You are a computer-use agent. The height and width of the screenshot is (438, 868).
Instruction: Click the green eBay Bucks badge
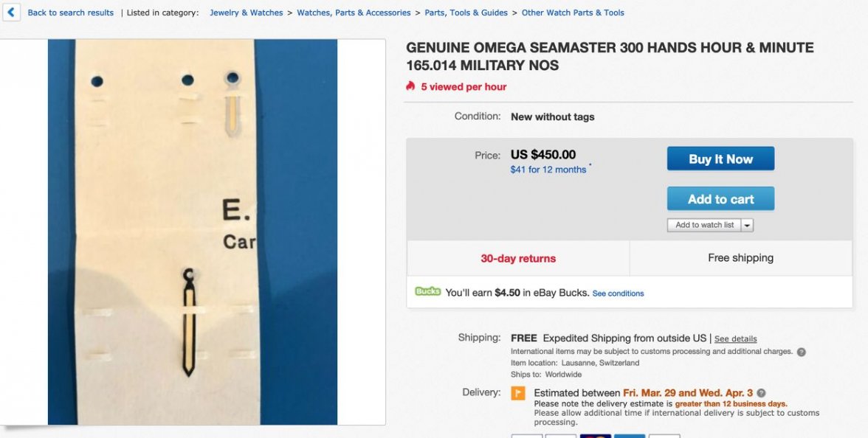click(x=427, y=292)
